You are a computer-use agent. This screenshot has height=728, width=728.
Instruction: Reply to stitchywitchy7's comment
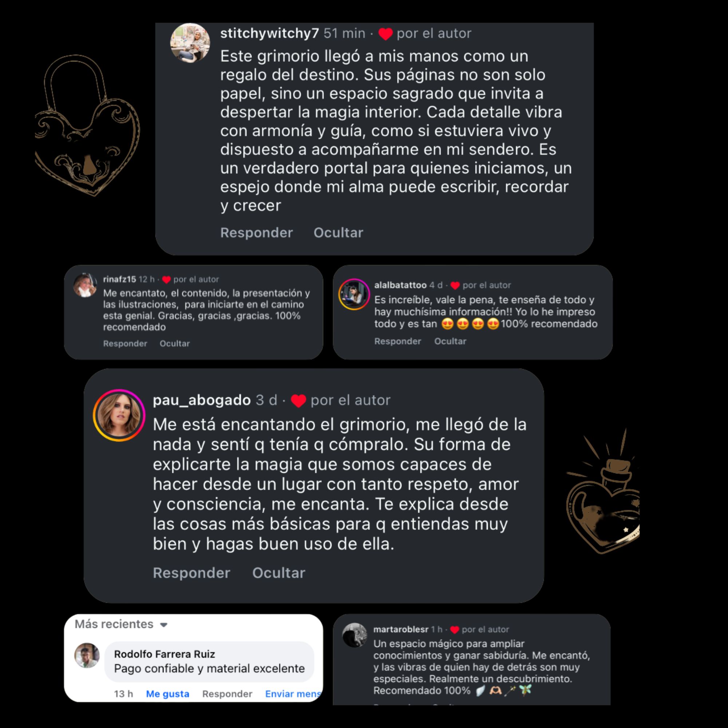coord(256,233)
